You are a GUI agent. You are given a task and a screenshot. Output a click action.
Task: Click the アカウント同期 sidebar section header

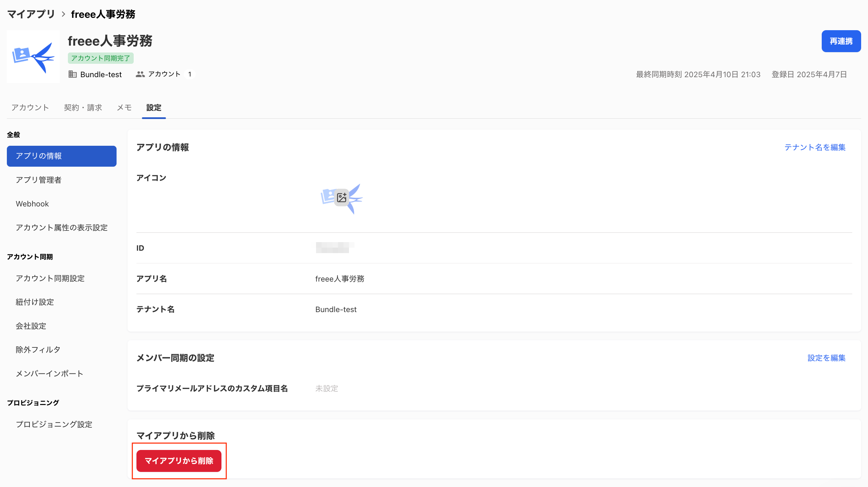[x=30, y=257]
